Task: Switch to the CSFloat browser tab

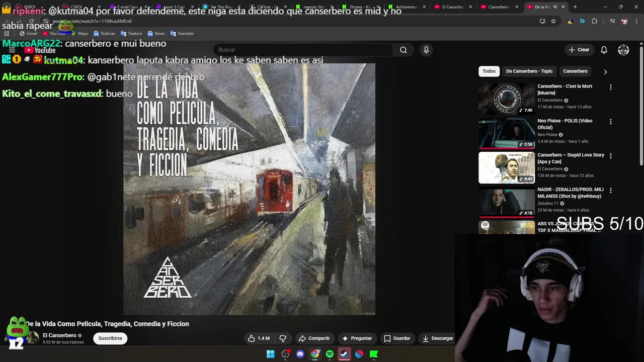Action: click(x=268, y=7)
